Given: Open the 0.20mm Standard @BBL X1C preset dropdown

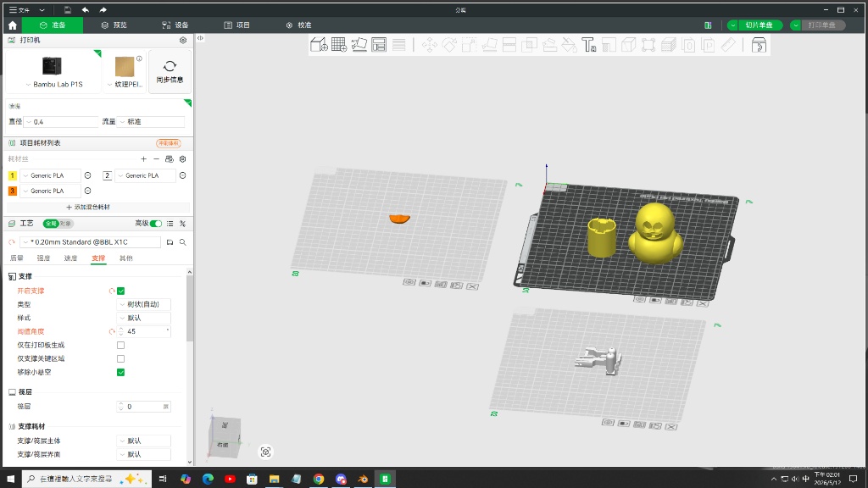Looking at the screenshot, I should tap(90, 242).
